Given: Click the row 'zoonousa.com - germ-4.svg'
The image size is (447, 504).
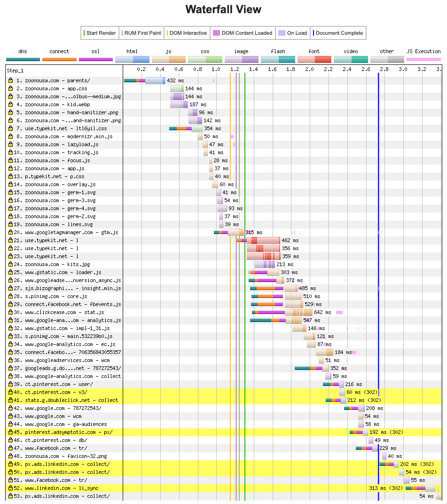Looking at the screenshot, I should (x=224, y=208).
